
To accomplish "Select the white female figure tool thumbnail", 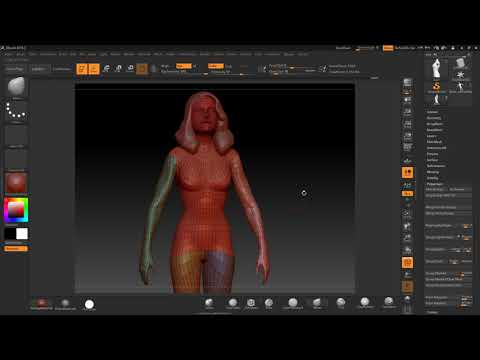I will (x=436, y=68).
